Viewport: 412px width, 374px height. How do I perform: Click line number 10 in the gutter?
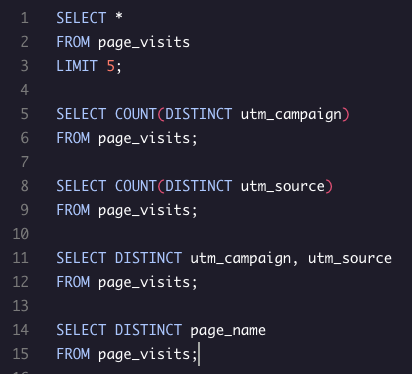(x=21, y=234)
